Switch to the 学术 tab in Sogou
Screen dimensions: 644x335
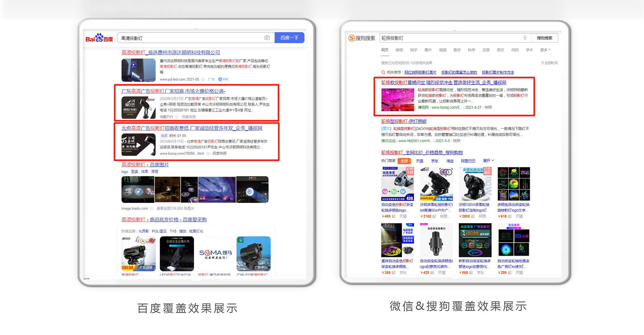(x=529, y=50)
